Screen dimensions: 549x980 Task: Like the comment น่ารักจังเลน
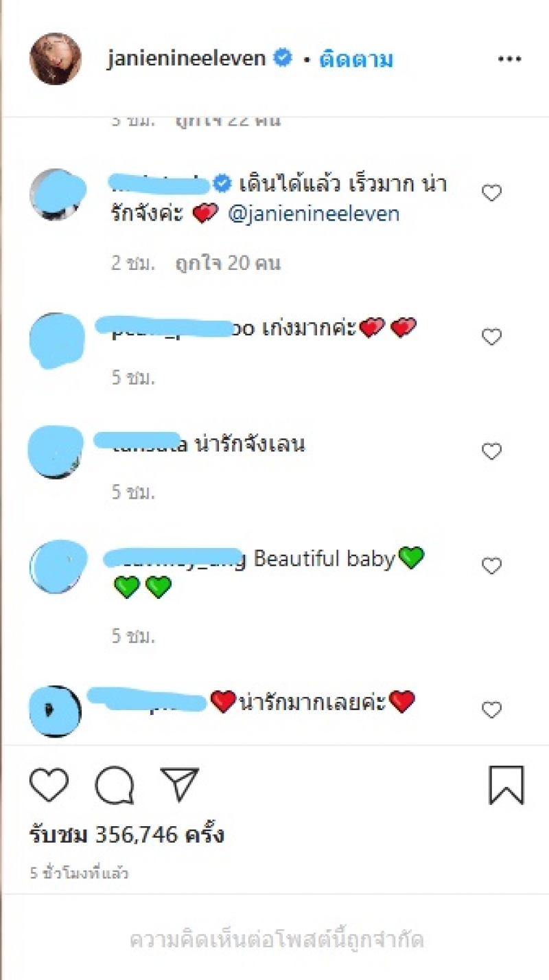pos(491,451)
